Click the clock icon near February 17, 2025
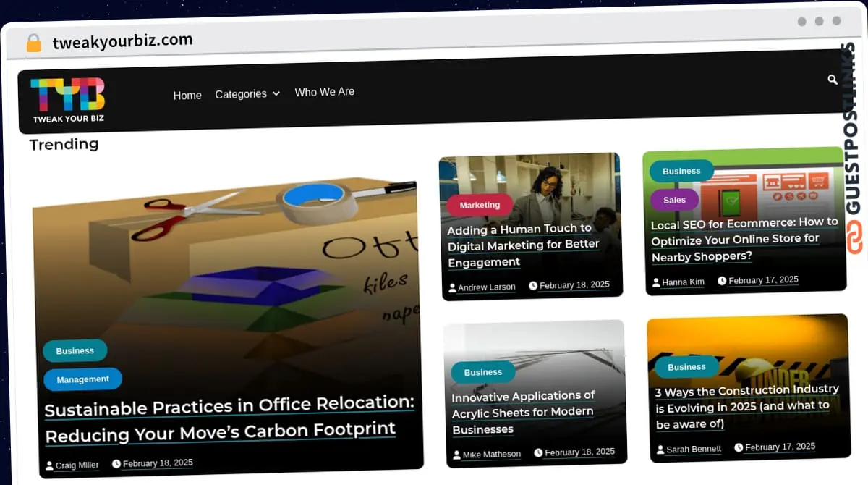The width and height of the screenshot is (868, 485). tap(723, 280)
